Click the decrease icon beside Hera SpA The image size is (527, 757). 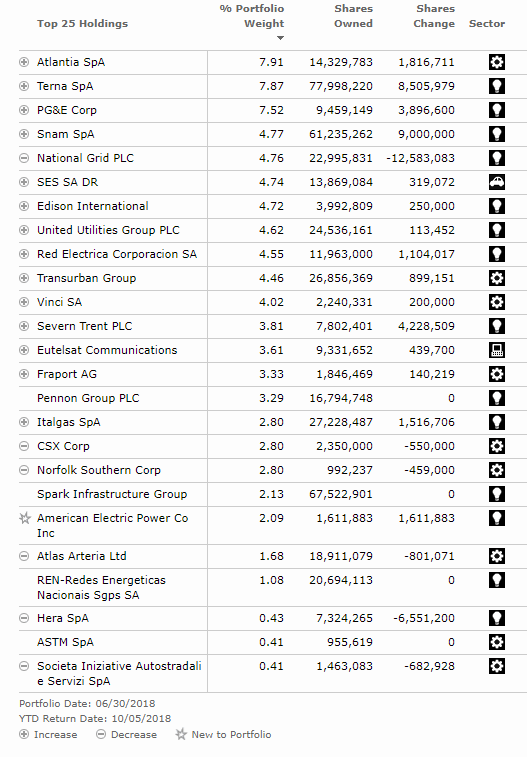(24, 618)
